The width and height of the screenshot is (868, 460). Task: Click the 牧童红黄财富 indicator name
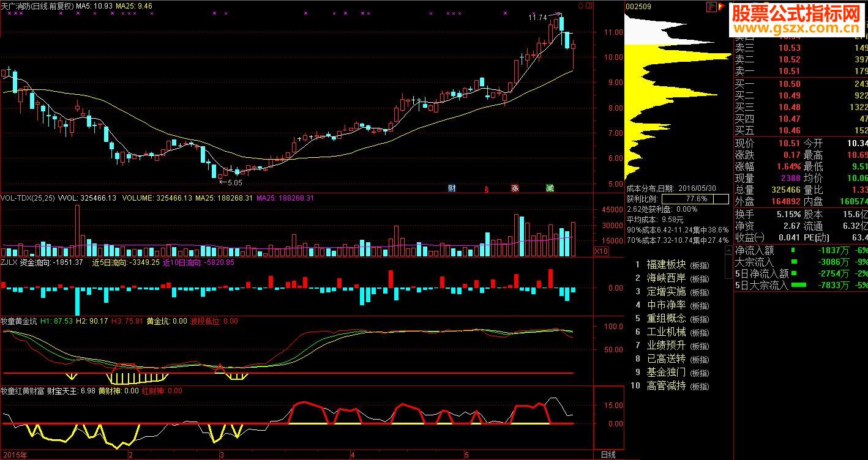pyautogui.click(x=22, y=391)
